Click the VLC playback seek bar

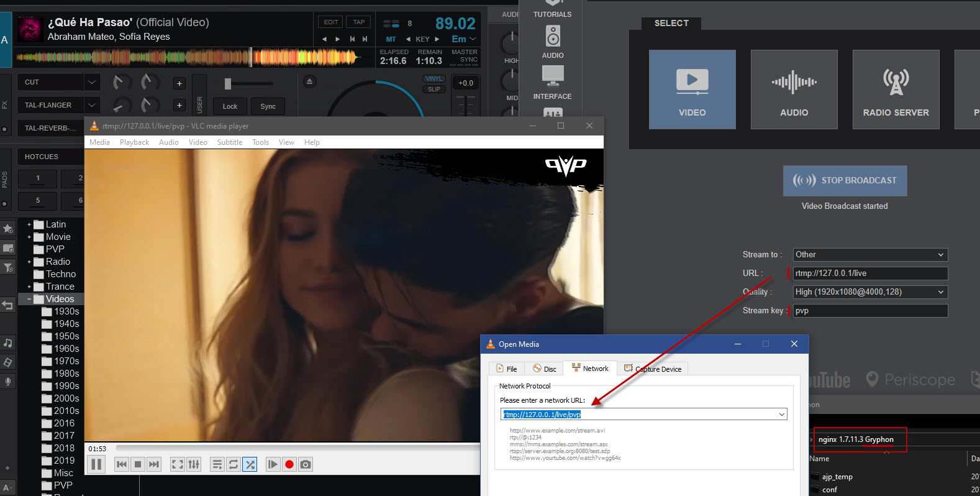pyautogui.click(x=298, y=448)
